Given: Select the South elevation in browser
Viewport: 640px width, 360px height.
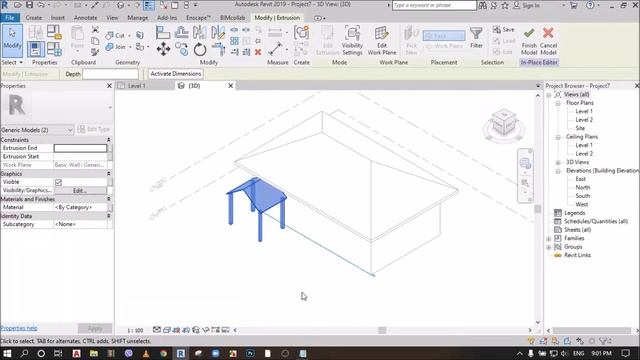Looking at the screenshot, I should [x=582, y=196].
